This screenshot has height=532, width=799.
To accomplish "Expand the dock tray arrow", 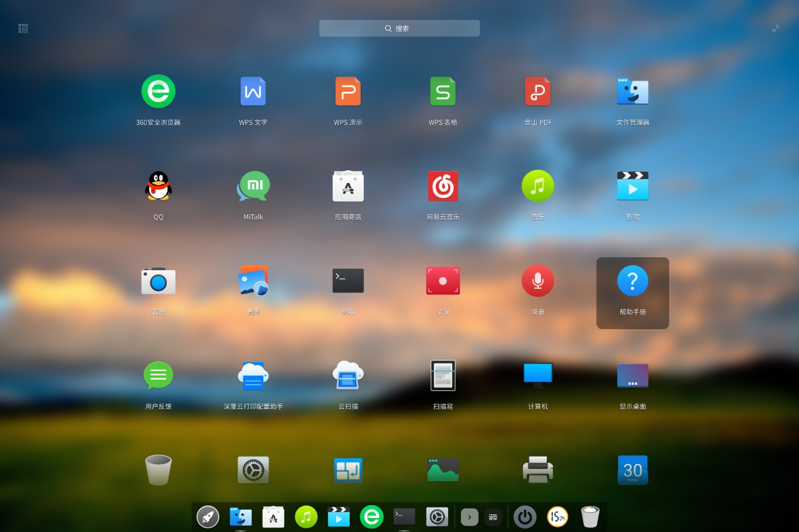I will tap(470, 517).
